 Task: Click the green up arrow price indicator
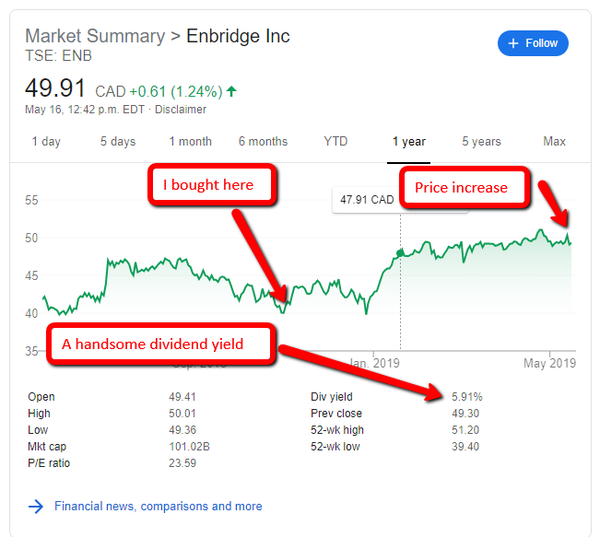(x=232, y=91)
